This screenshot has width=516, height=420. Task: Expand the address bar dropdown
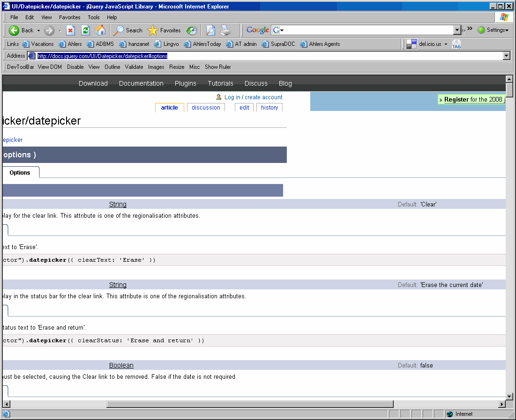[x=506, y=56]
